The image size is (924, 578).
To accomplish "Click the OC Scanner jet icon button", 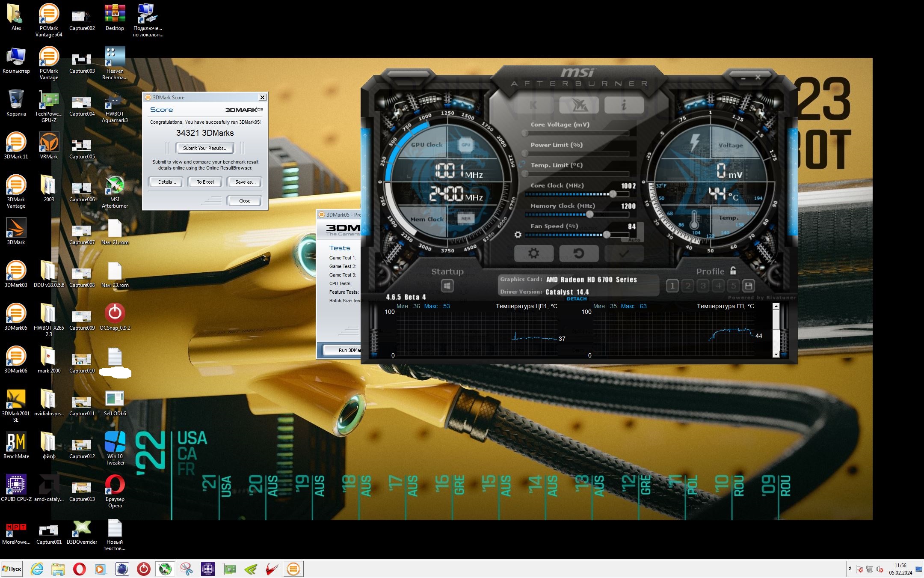I will tap(579, 105).
